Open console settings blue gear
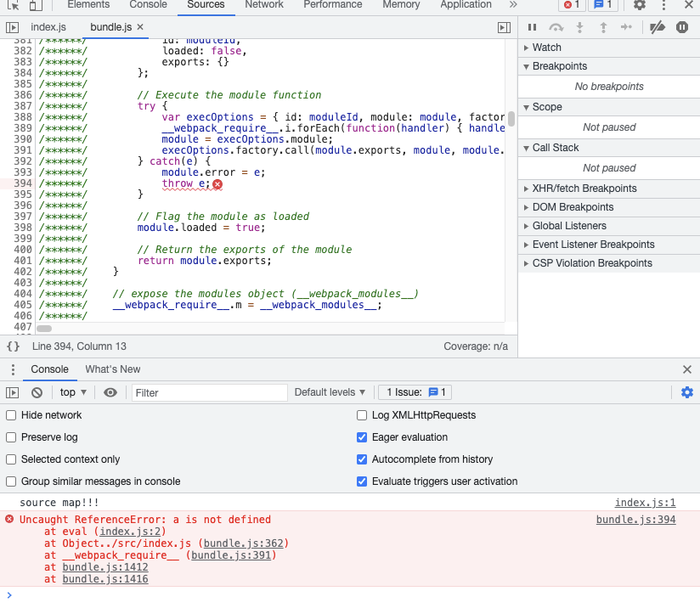700x608 pixels. coord(687,392)
